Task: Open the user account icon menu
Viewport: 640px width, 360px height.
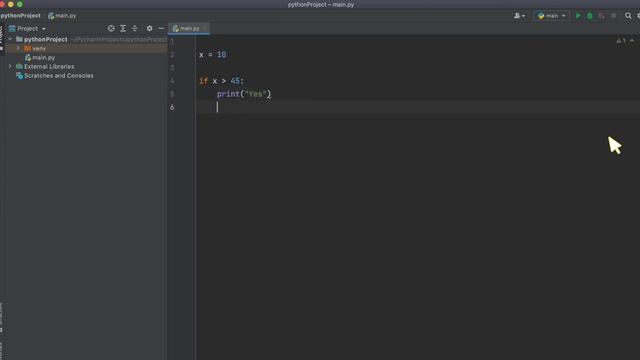Action: coord(519,16)
